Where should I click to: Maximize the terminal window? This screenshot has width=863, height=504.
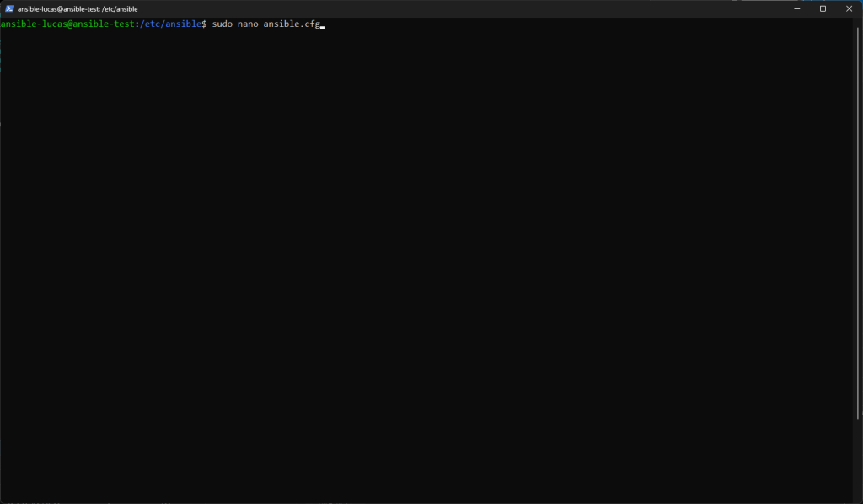[823, 8]
